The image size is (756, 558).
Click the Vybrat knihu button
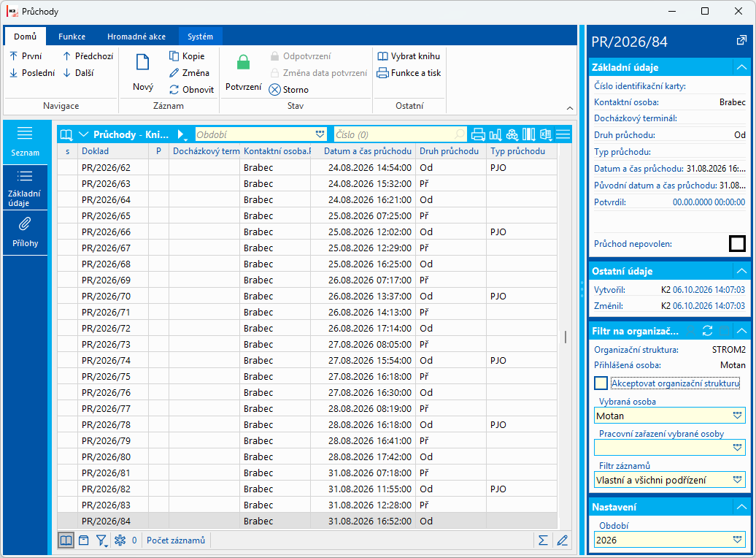[x=409, y=56]
